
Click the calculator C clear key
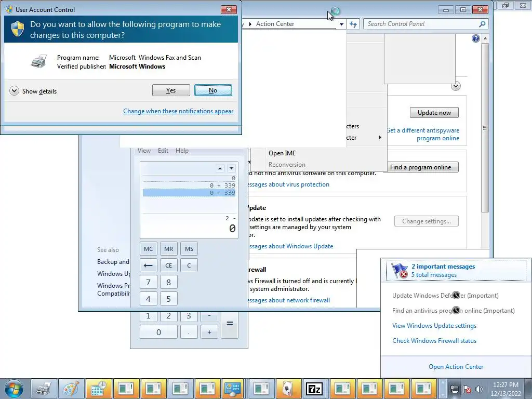pyautogui.click(x=189, y=265)
